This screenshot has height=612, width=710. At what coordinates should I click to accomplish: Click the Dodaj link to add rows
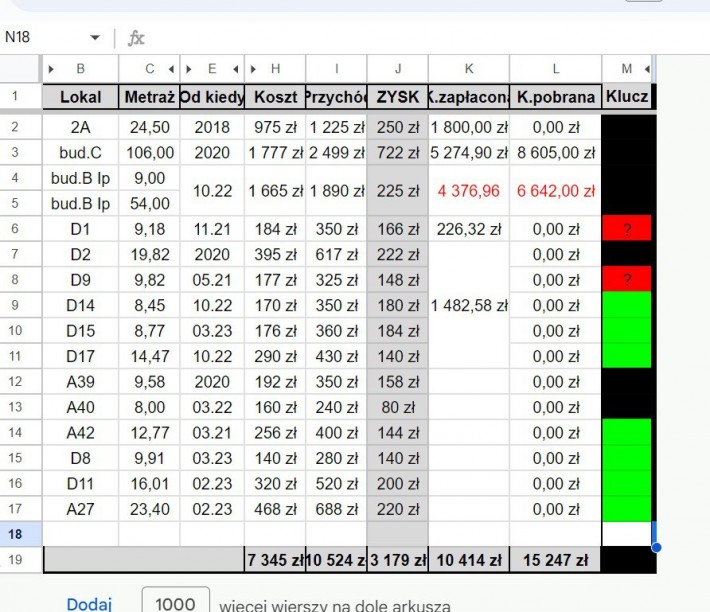pos(89,603)
